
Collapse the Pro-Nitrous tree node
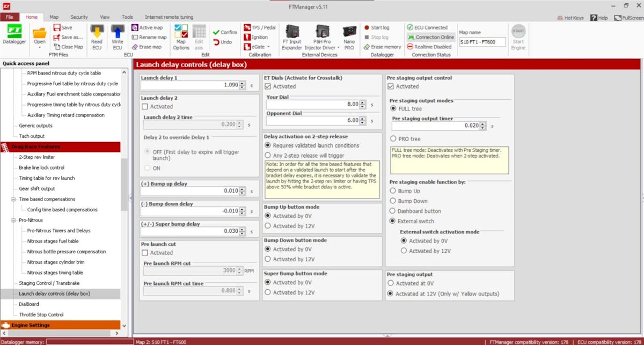point(13,220)
